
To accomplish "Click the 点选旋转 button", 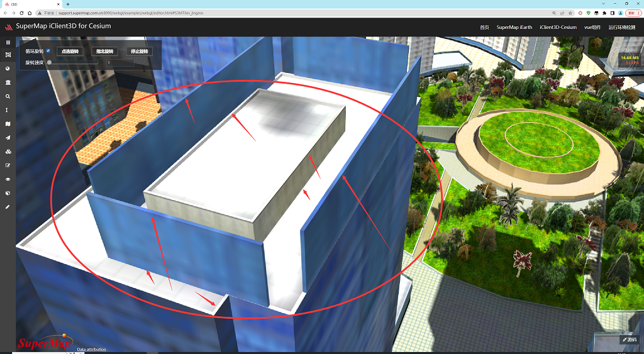I will point(70,52).
